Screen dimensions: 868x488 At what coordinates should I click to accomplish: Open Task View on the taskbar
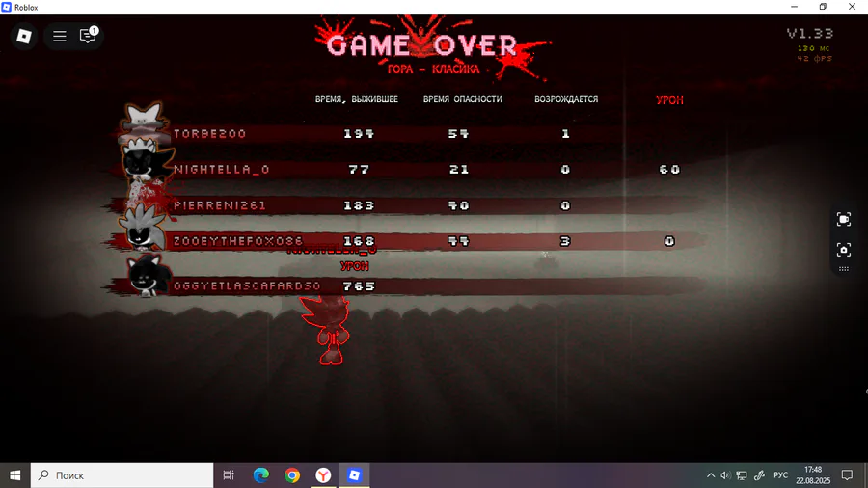pos(228,475)
